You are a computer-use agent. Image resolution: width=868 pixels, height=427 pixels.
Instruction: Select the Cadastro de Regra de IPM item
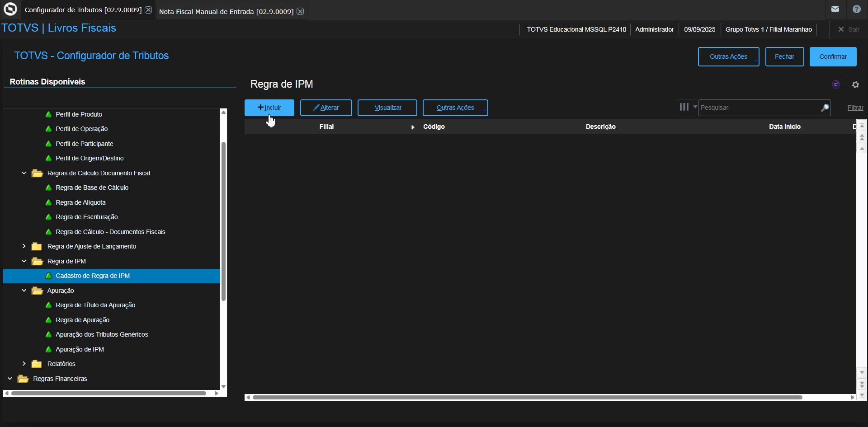112,276
